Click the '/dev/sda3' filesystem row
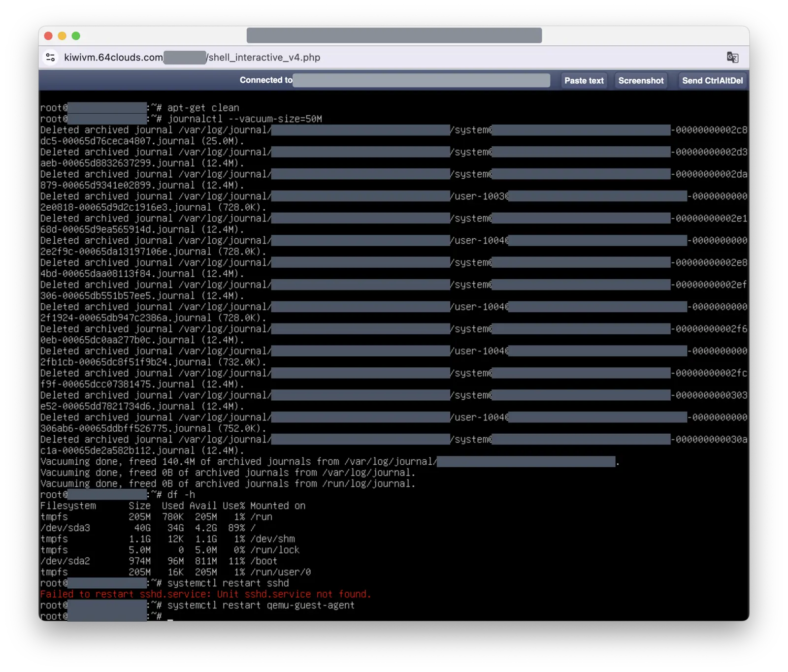Screen dimensions: 788x672 pyautogui.click(x=148, y=528)
